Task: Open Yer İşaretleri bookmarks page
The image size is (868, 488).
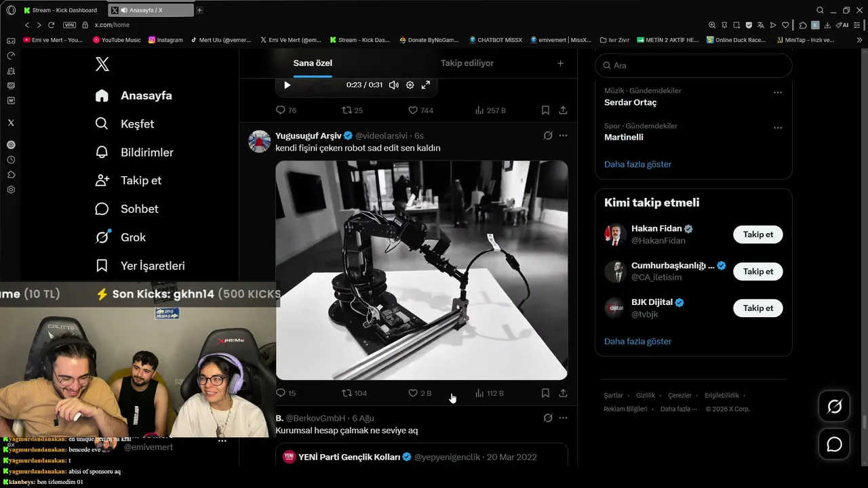Action: click(x=140, y=266)
